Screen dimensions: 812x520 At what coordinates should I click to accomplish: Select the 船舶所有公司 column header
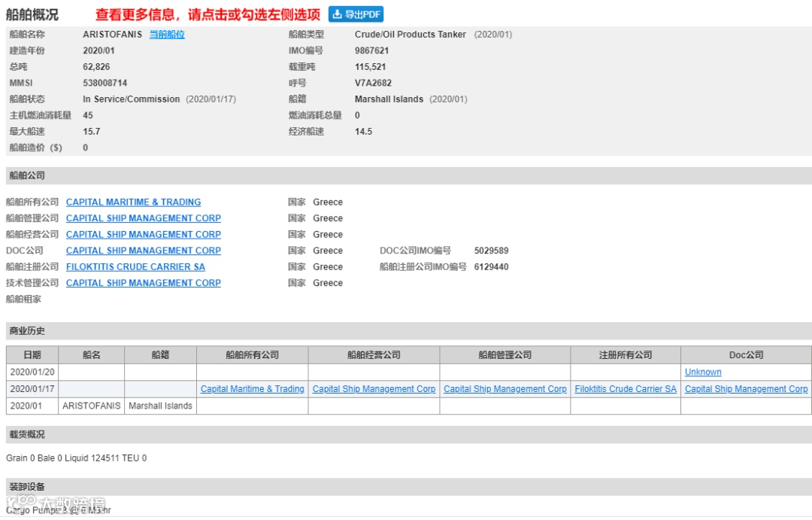point(252,355)
